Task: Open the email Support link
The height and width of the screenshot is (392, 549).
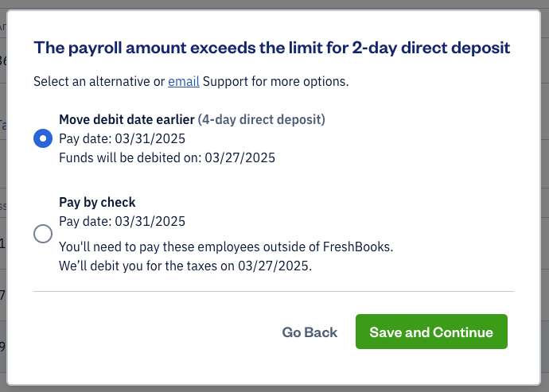Action: click(x=182, y=81)
